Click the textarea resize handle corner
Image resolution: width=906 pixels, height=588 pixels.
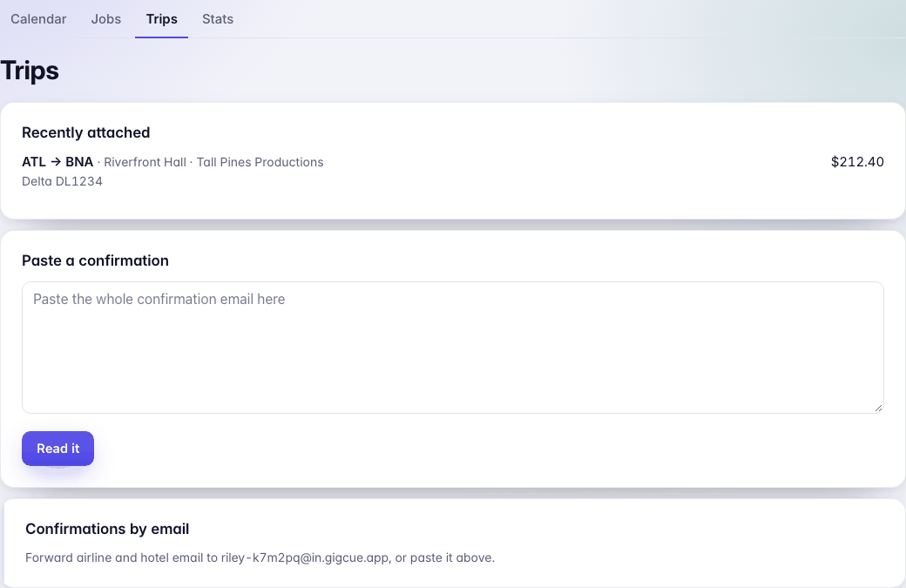[x=878, y=408]
